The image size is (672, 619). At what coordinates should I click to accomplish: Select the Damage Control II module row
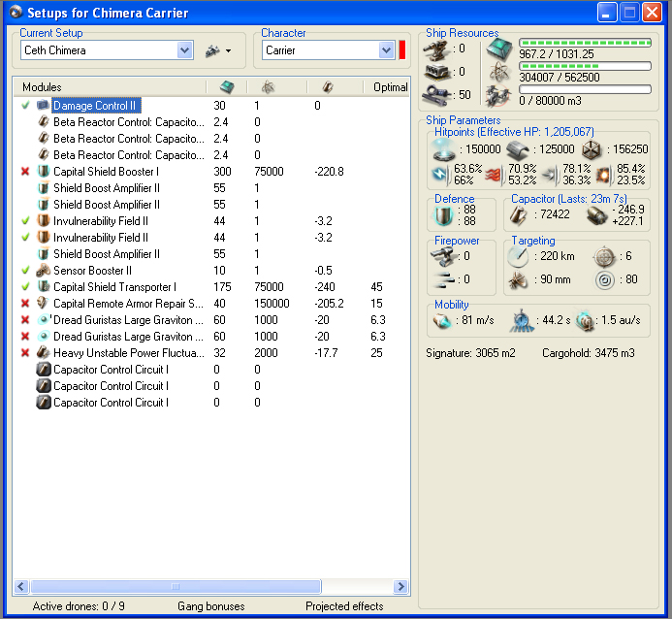click(210, 106)
